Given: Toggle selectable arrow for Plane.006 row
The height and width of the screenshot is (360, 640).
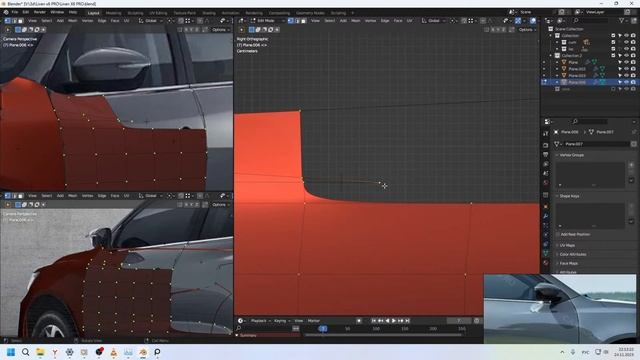Looking at the screenshot, I should coord(620,82).
